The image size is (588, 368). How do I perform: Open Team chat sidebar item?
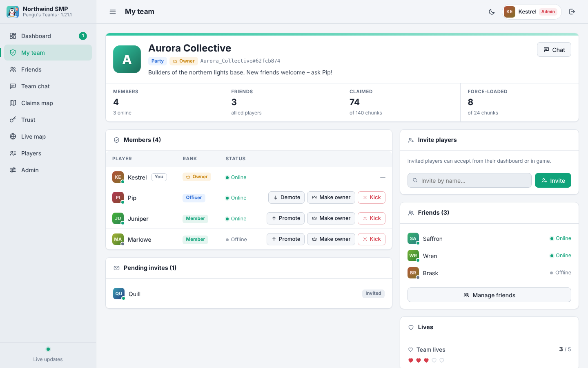[48, 86]
